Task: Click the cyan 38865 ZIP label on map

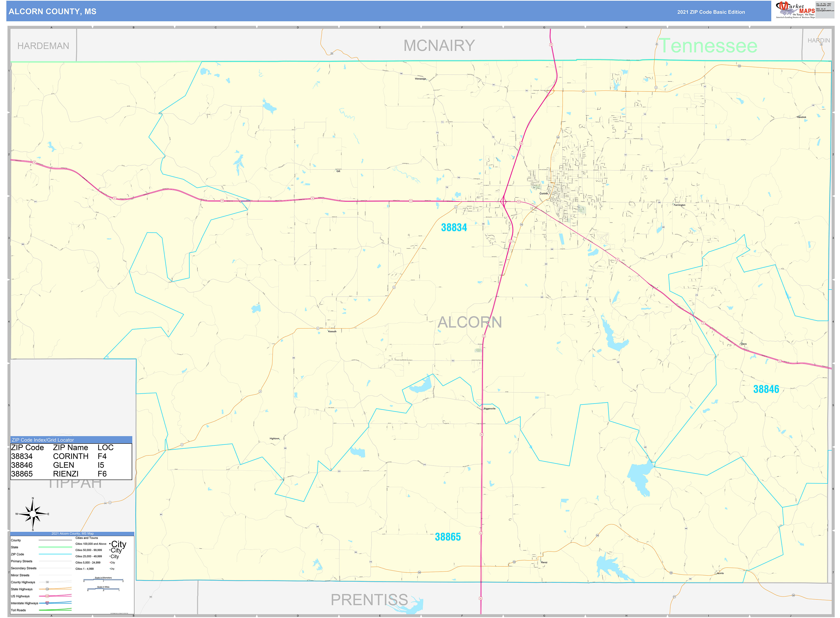Action: pos(448,537)
